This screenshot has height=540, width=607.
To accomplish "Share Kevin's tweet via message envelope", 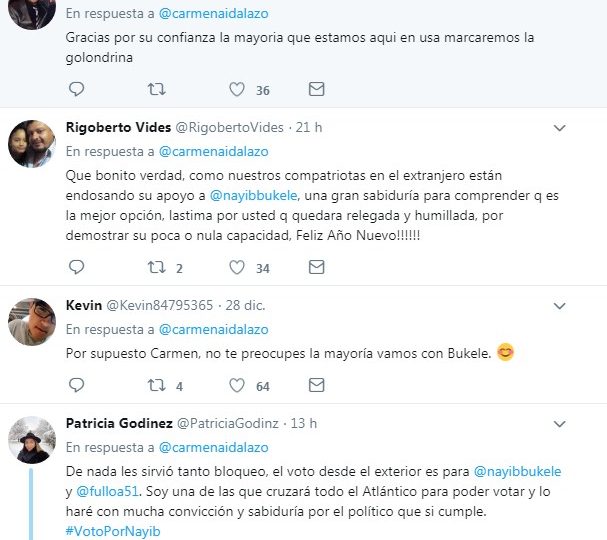I will (316, 385).
